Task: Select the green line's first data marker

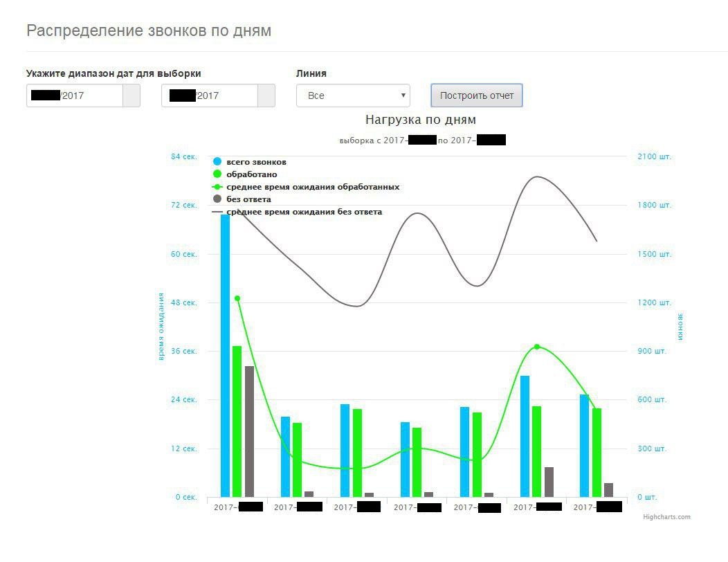Action: 237,299
